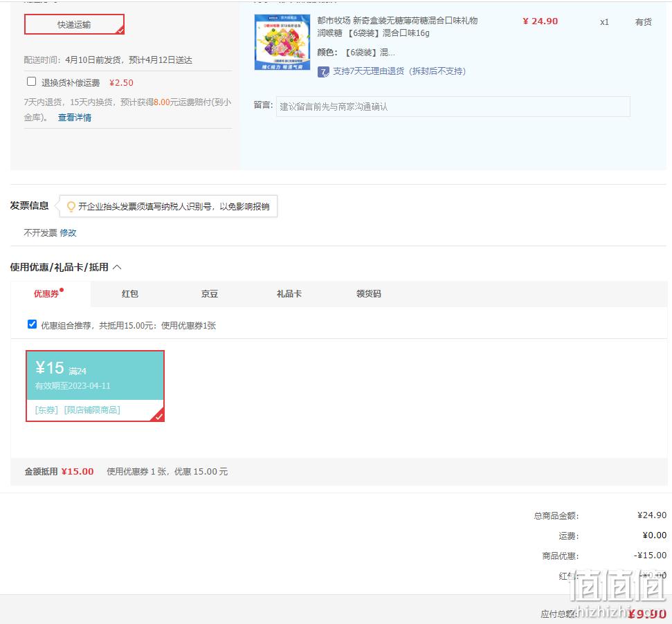Screen dimensions: 672x624
Task: Open 查看详情 link for shipping insurance
Action: click(75, 118)
